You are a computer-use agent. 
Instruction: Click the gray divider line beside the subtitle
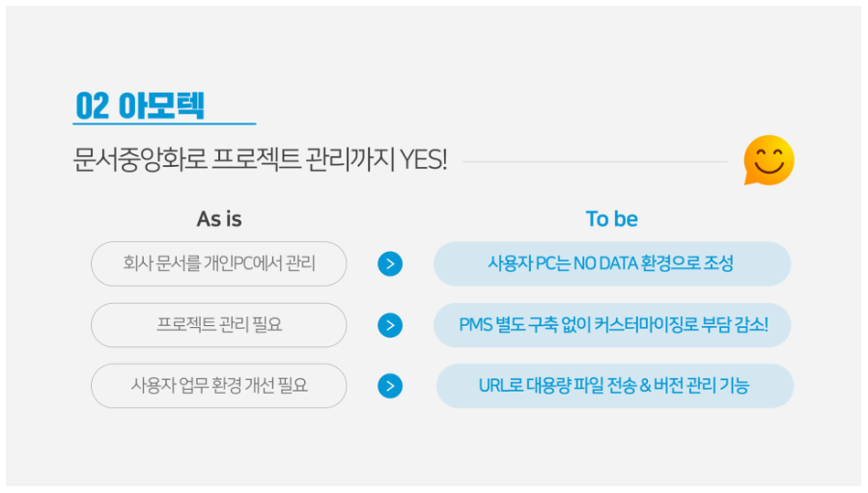[594, 162]
